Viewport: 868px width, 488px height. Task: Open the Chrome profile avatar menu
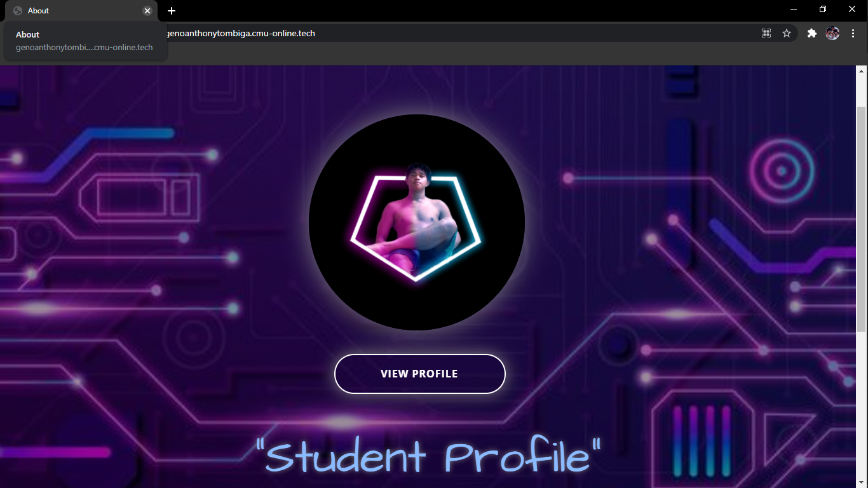[832, 33]
